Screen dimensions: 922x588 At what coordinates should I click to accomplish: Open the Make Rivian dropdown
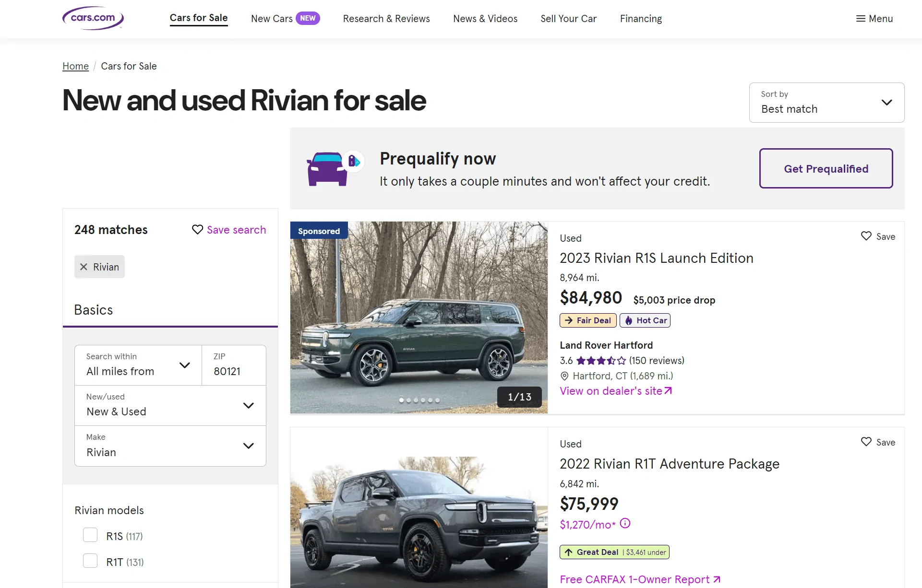(170, 446)
